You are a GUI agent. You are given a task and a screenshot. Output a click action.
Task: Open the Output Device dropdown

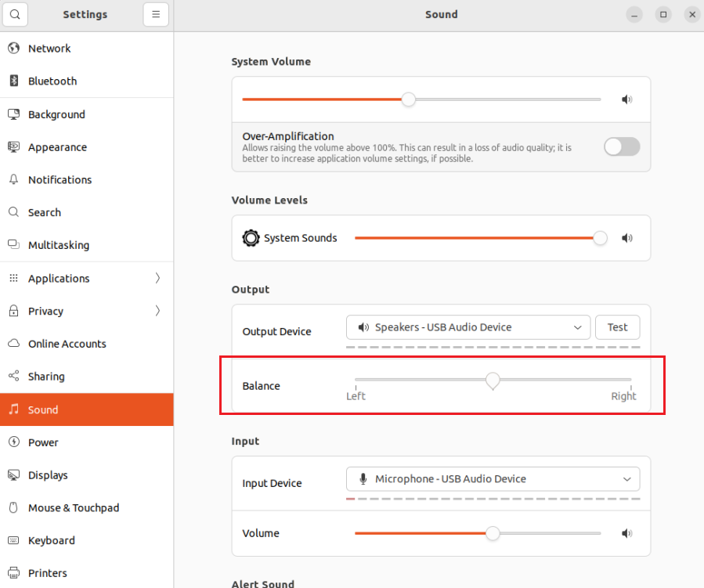pos(468,327)
